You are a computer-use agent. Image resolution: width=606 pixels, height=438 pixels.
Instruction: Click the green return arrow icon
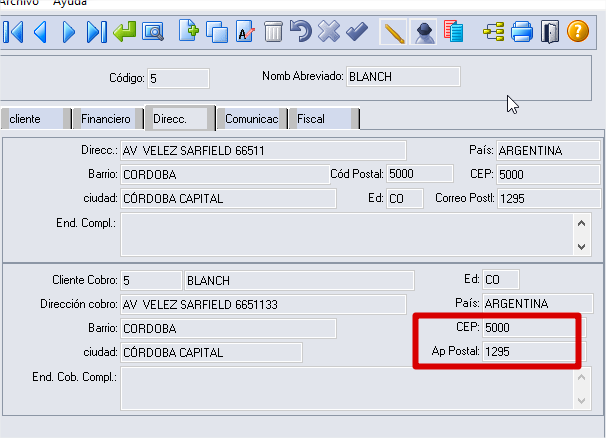coord(124,32)
